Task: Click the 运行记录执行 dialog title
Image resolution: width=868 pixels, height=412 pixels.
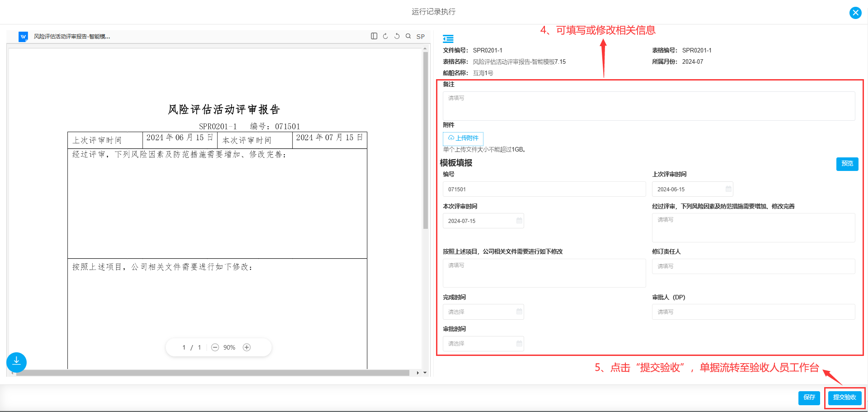Action: [x=434, y=12]
